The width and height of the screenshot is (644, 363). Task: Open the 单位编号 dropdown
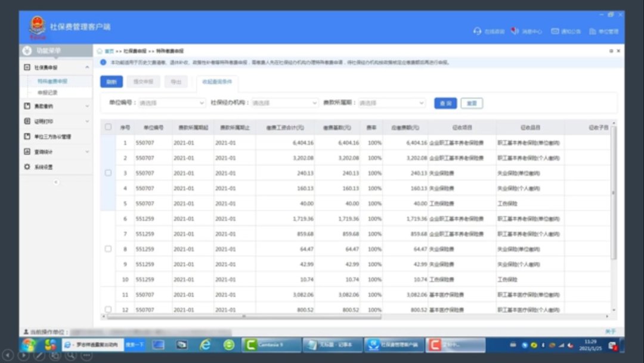click(x=172, y=103)
